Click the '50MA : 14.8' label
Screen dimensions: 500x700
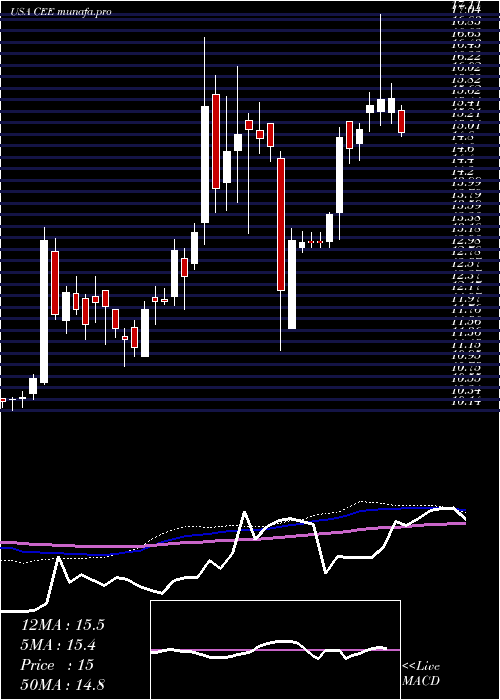62,684
